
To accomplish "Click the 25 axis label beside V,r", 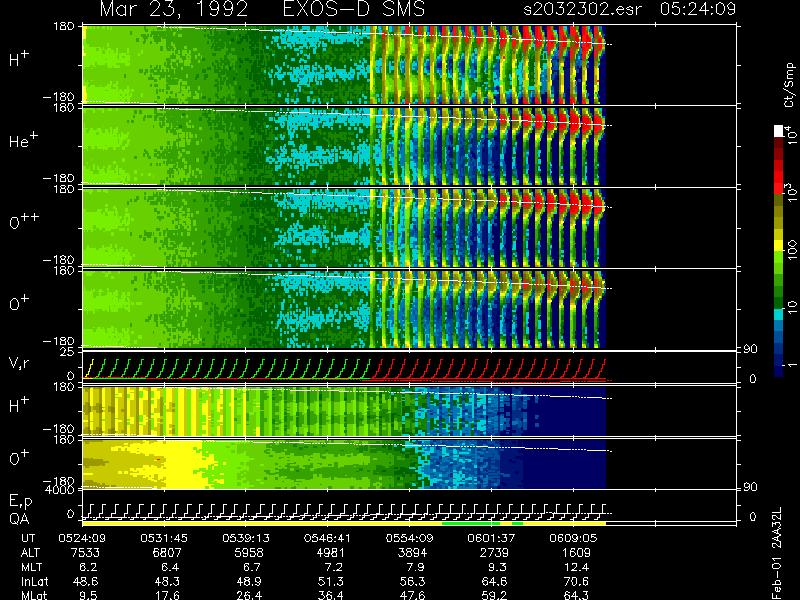I will coord(69,352).
